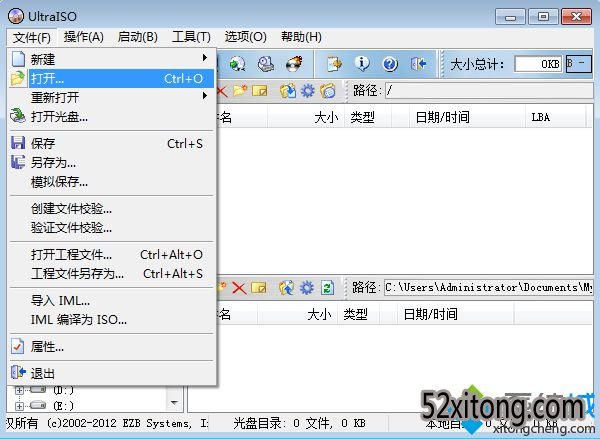The width and height of the screenshot is (600, 439).
Task: Click the disc capacity usage bar
Action: point(579,64)
